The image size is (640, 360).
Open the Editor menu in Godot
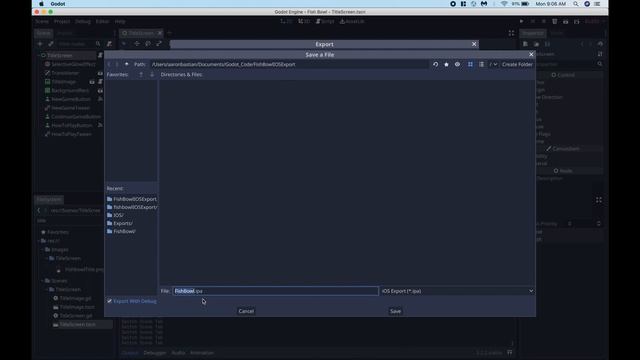coord(102,21)
